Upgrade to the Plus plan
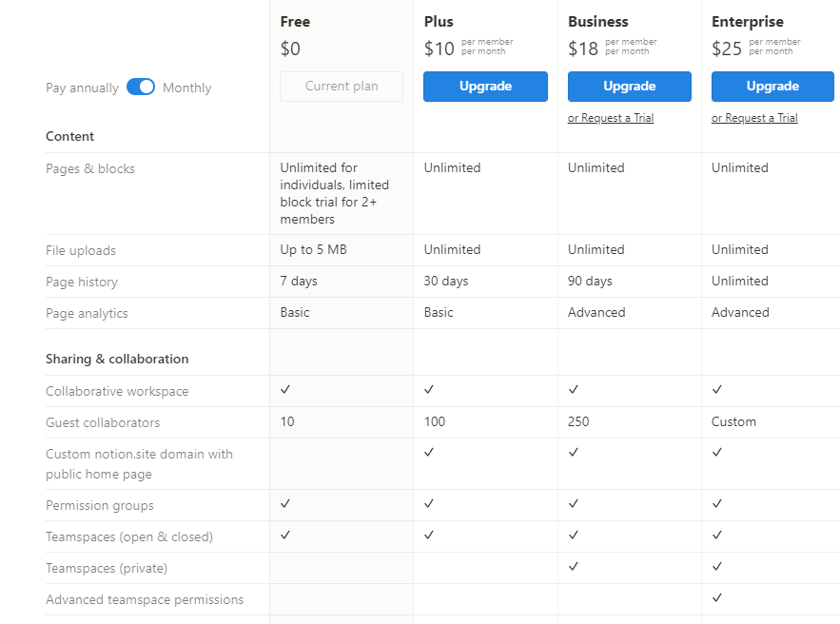Image resolution: width=840 pixels, height=624 pixels. click(x=485, y=87)
